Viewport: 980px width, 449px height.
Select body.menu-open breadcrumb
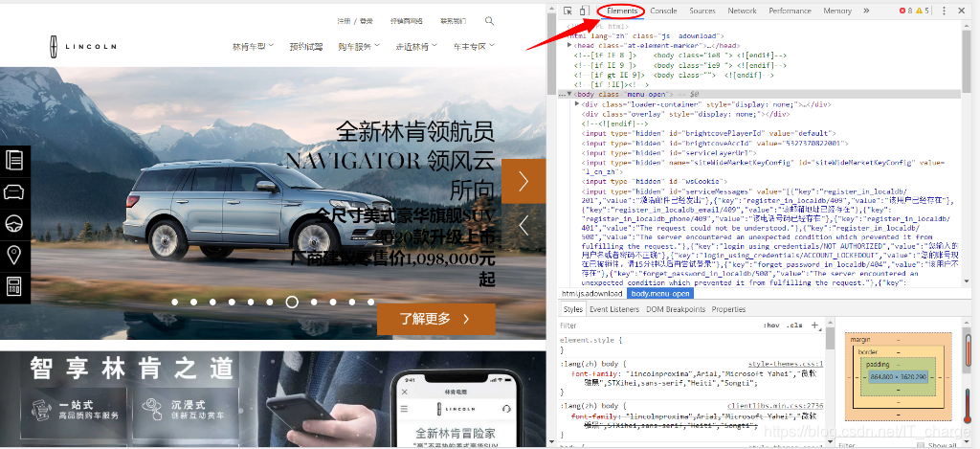point(660,293)
